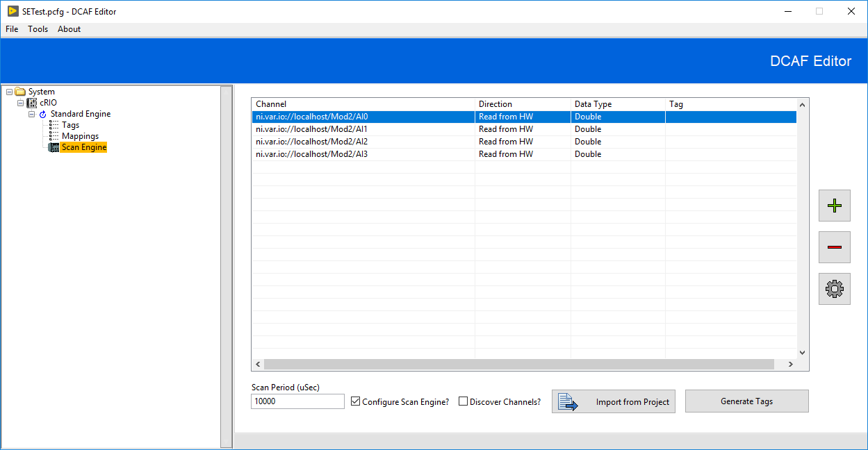Click the Channel column header
This screenshot has width=868, height=450.
[x=363, y=104]
